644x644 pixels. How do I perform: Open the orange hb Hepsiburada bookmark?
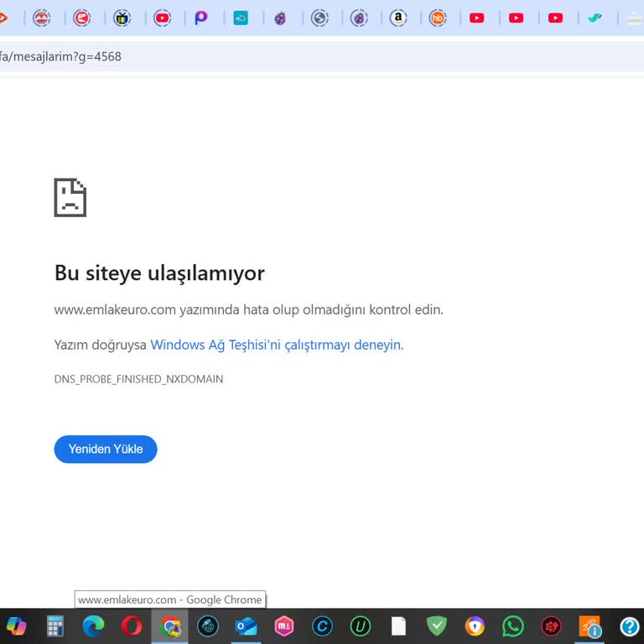[x=438, y=18]
